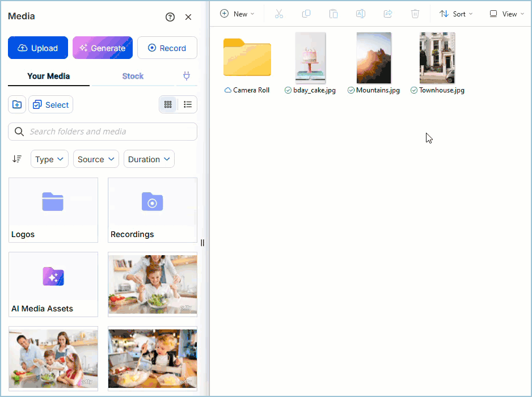The width and height of the screenshot is (532, 397).
Task: Click the Copy icon in toolbar
Action: 306,14
